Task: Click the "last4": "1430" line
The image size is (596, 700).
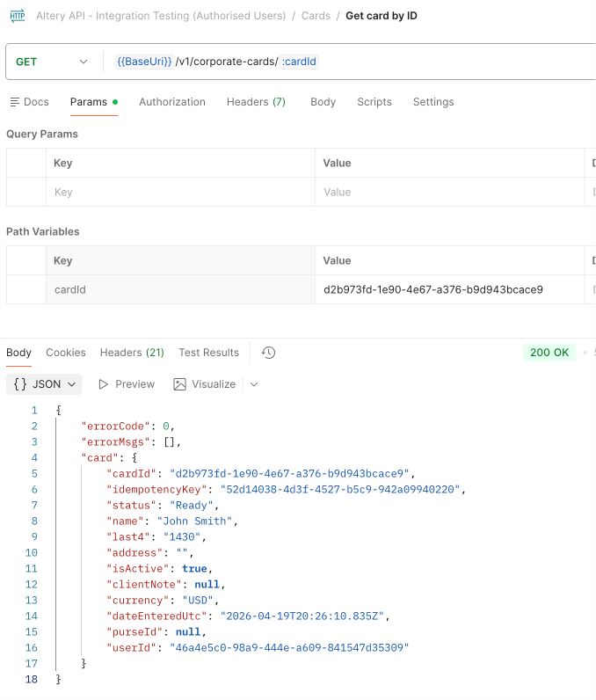Action: click(156, 537)
